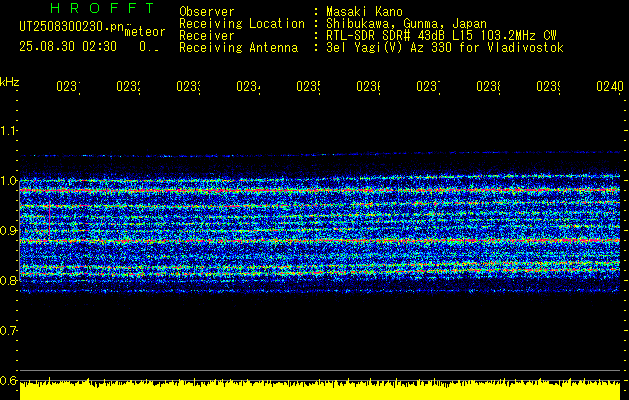Click Shibukawa, Gunma, Japan text
Screen dimensions: 629x400
pyautogui.click(x=406, y=23)
